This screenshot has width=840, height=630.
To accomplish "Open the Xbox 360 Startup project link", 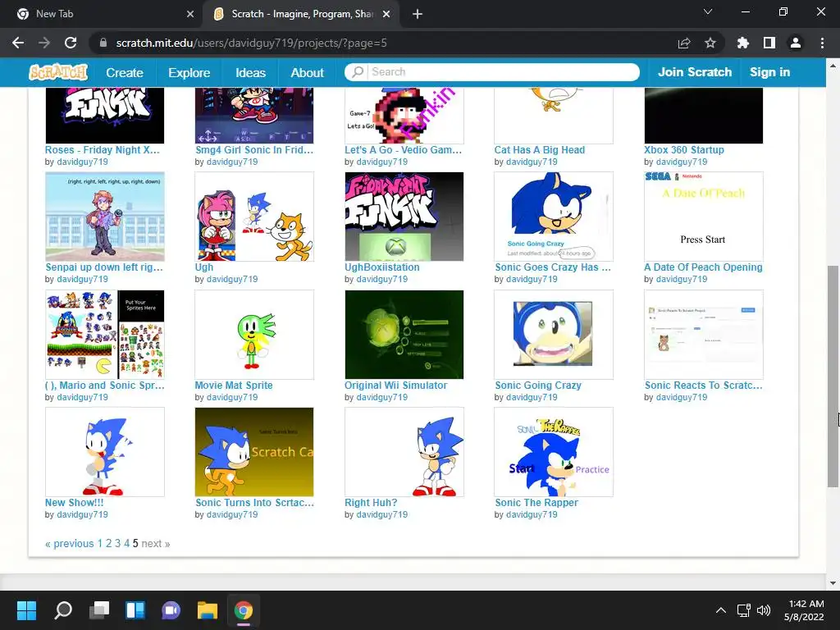I will coord(684,150).
